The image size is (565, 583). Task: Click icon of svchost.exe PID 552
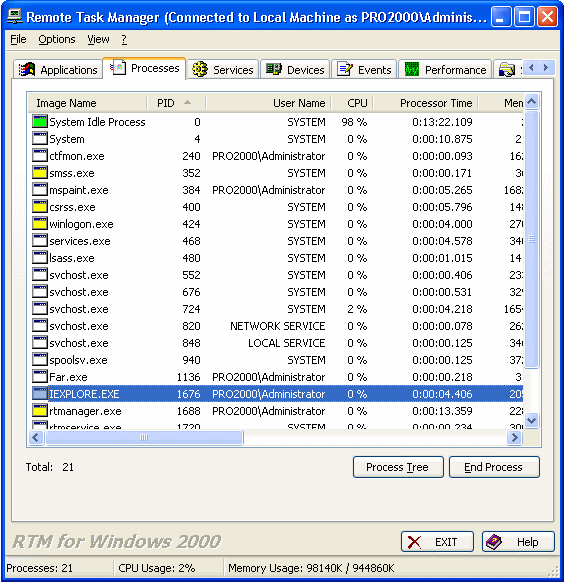(x=40, y=275)
